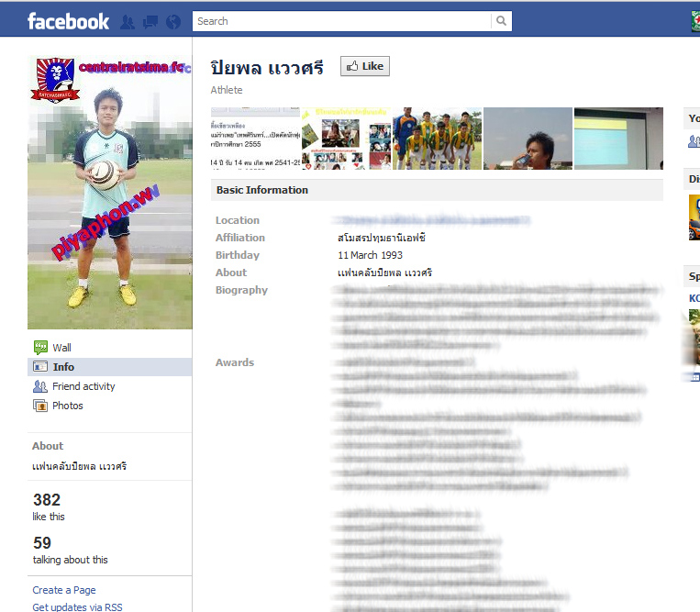The image size is (700, 612).
Task: Focus the Search input field
Action: [x=342, y=21]
